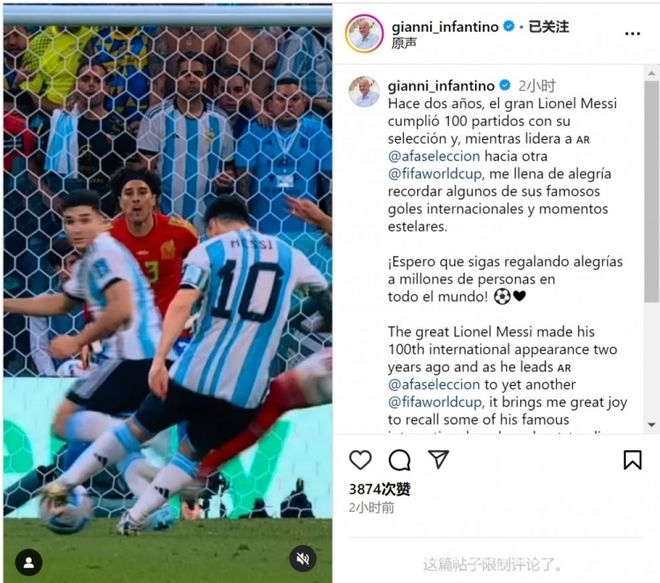The width and height of the screenshot is (660, 583).
Task: Like the post with heart icon
Action: pos(360,459)
